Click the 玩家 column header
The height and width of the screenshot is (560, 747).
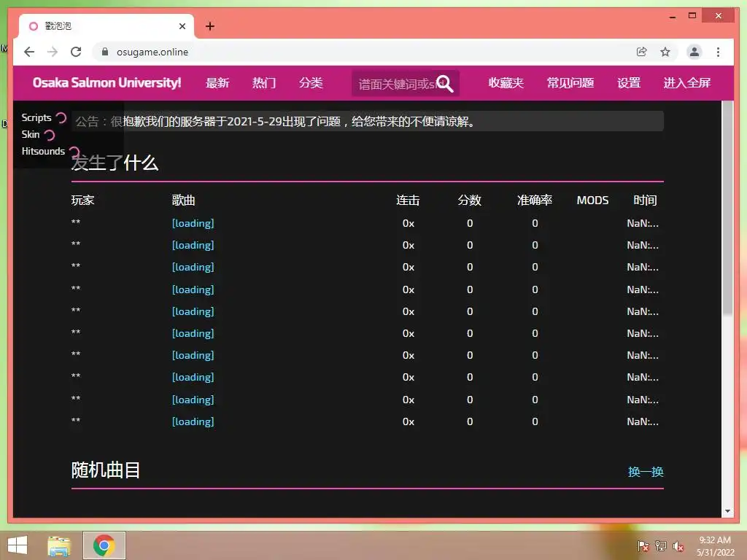[x=83, y=200]
